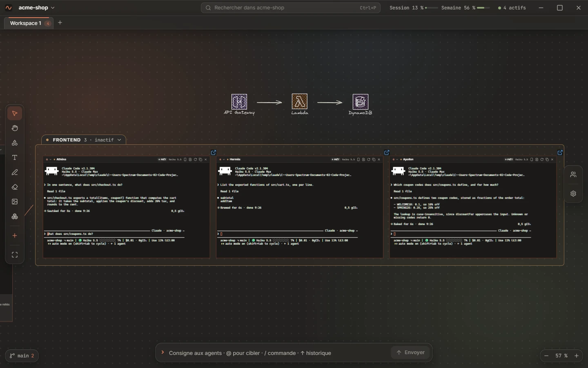Open the main branch indicator

coord(22,356)
